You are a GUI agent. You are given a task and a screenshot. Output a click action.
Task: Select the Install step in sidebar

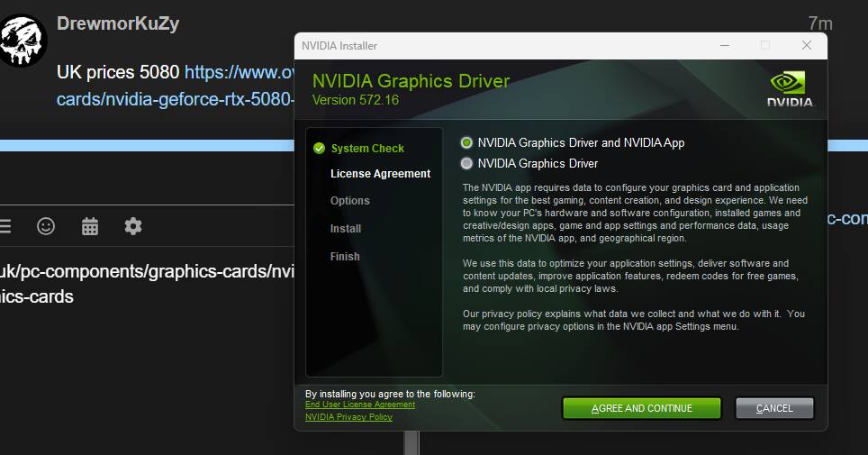point(346,228)
